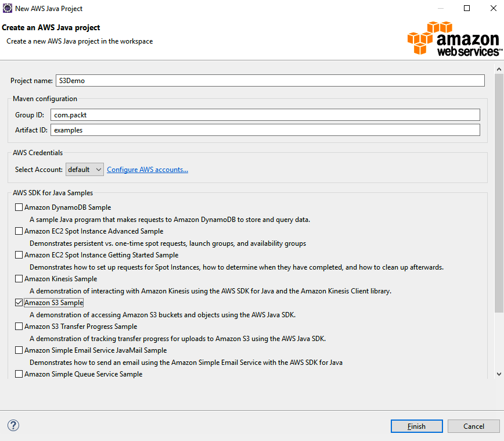Tick the Amazon Kinesis Sample checkbox
This screenshot has width=504, height=441.
click(19, 278)
